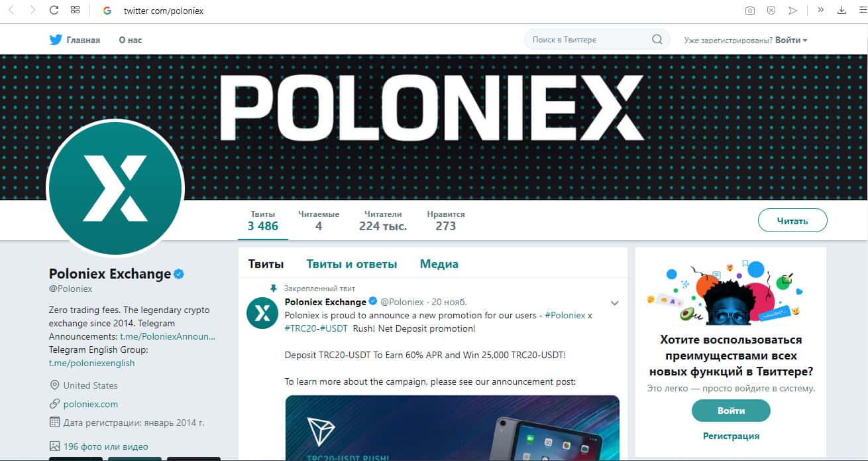Click the downloads arrow icon
The height and width of the screenshot is (461, 868).
click(841, 11)
